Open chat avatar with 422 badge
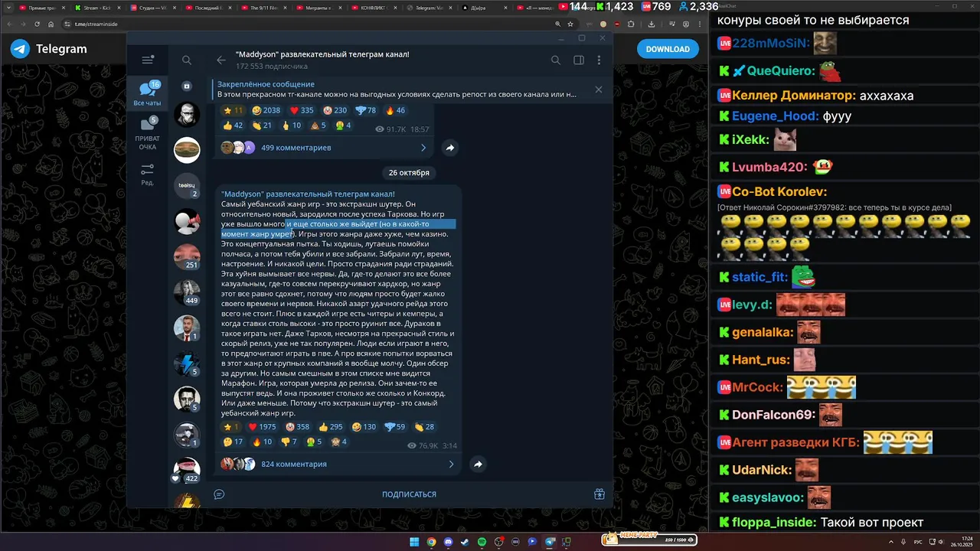The height and width of the screenshot is (551, 980). tap(187, 470)
